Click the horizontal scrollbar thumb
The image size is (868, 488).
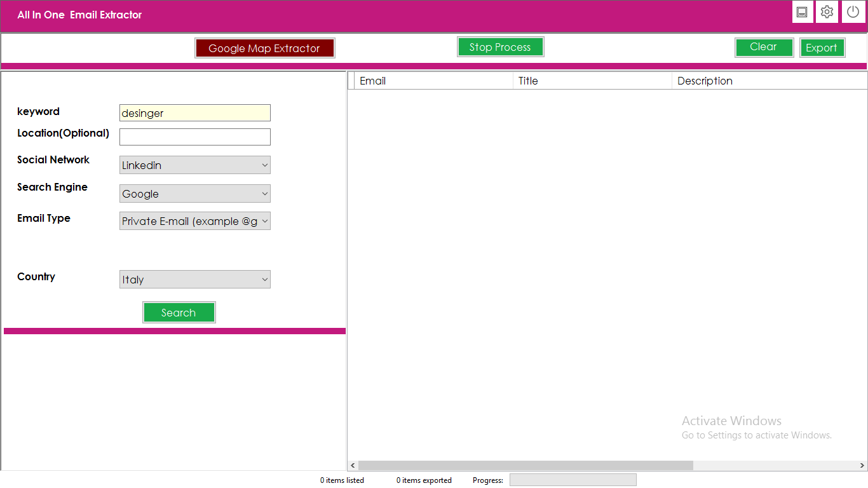tap(526, 466)
